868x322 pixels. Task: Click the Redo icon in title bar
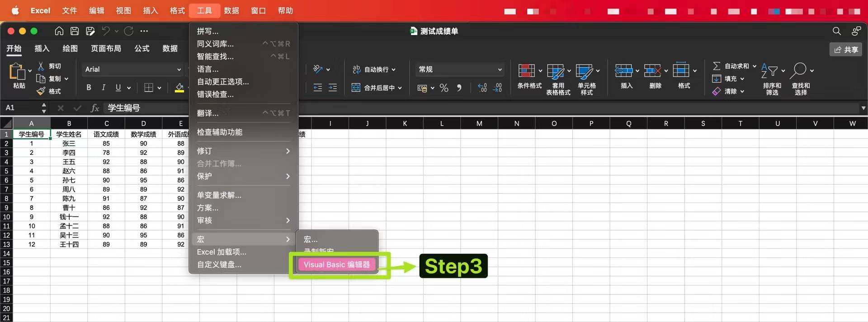(129, 31)
